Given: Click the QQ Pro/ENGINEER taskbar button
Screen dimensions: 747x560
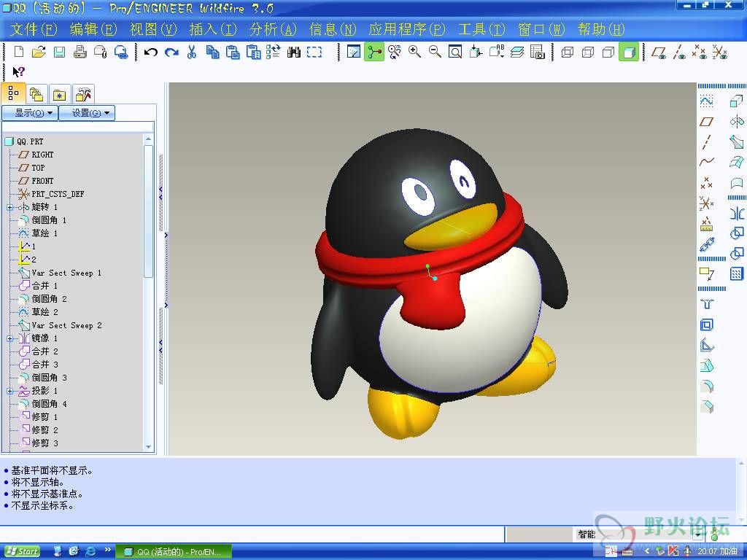Looking at the screenshot, I should [x=174, y=551].
